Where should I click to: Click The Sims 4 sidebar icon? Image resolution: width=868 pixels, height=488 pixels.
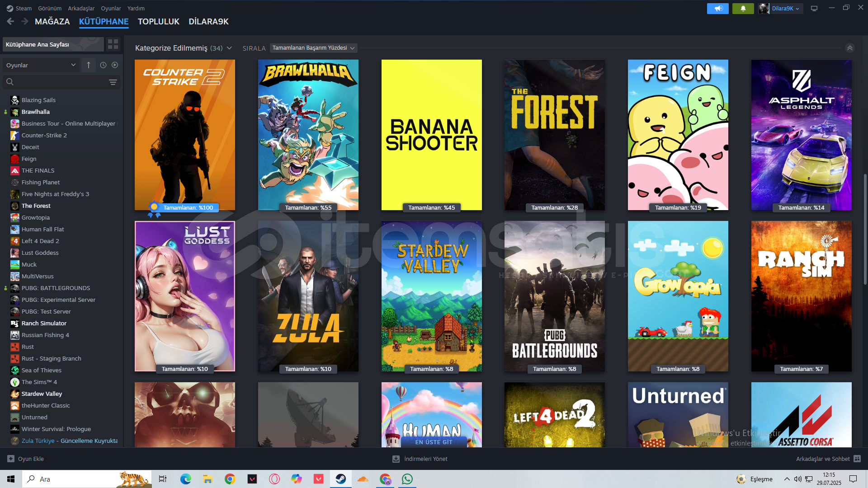15,382
